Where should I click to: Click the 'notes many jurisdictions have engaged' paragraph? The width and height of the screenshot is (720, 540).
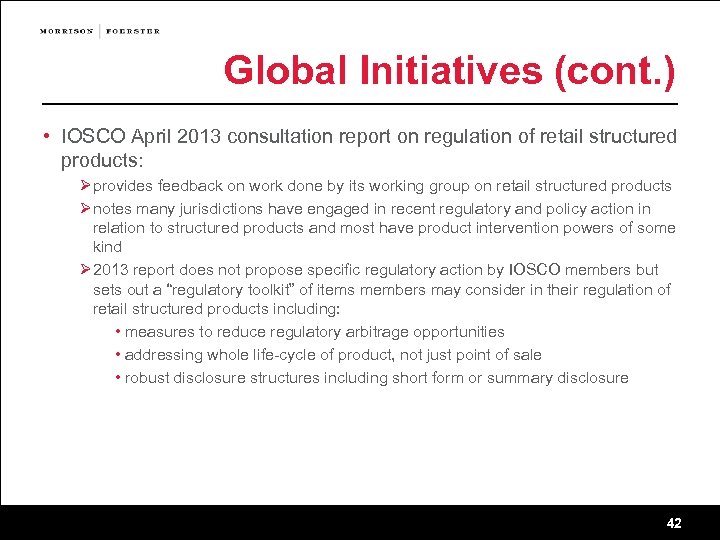(384, 228)
